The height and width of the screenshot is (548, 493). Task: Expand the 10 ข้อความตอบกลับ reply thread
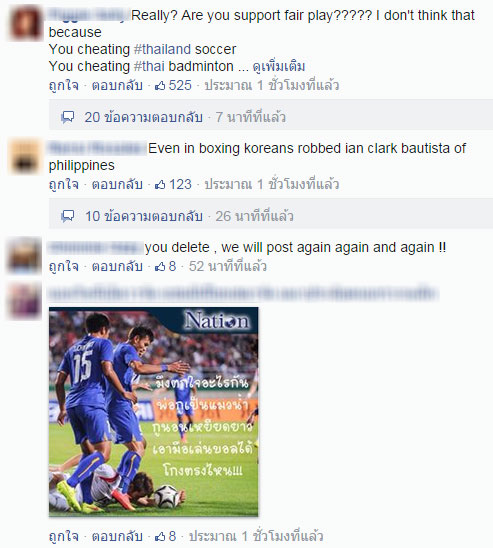(x=144, y=216)
